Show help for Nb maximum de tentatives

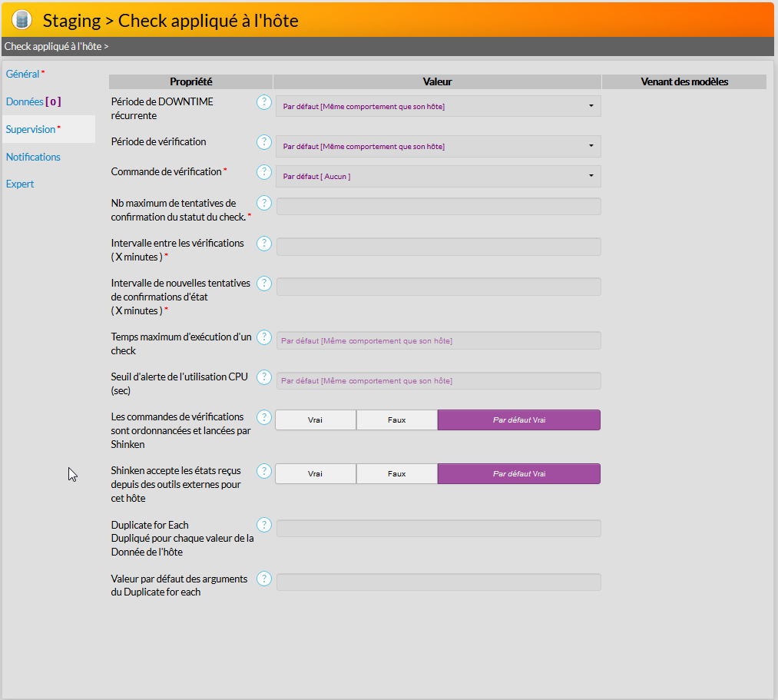[x=264, y=203]
